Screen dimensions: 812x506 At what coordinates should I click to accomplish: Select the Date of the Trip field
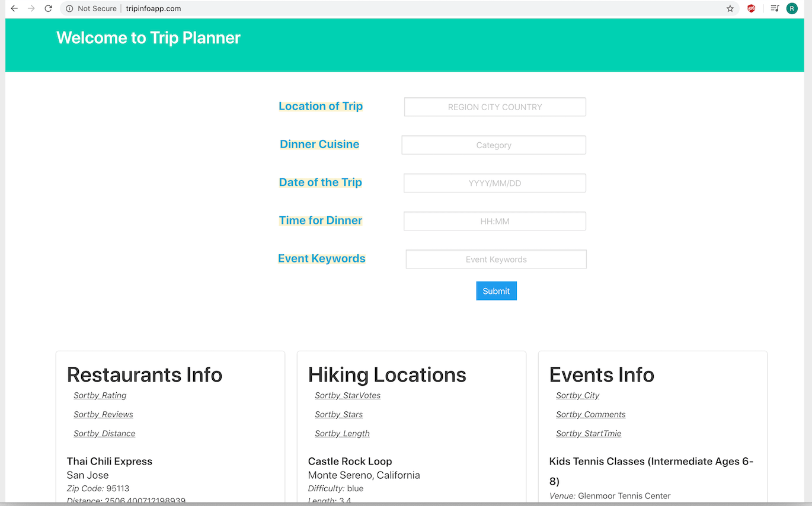coord(495,182)
